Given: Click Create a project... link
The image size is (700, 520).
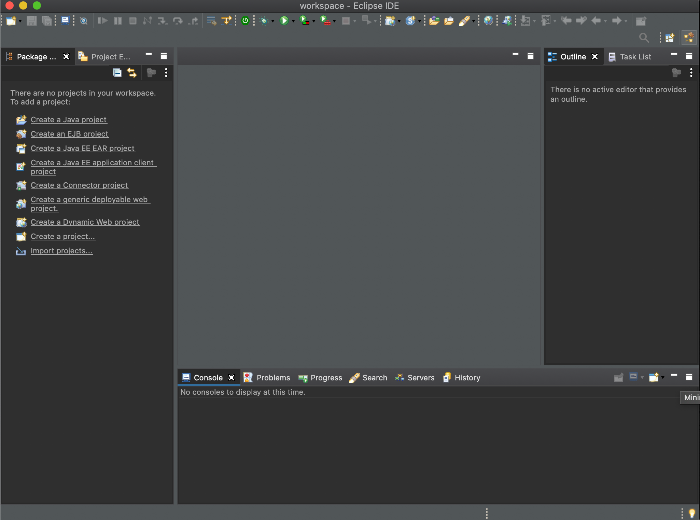Looking at the screenshot, I should coord(62,237).
